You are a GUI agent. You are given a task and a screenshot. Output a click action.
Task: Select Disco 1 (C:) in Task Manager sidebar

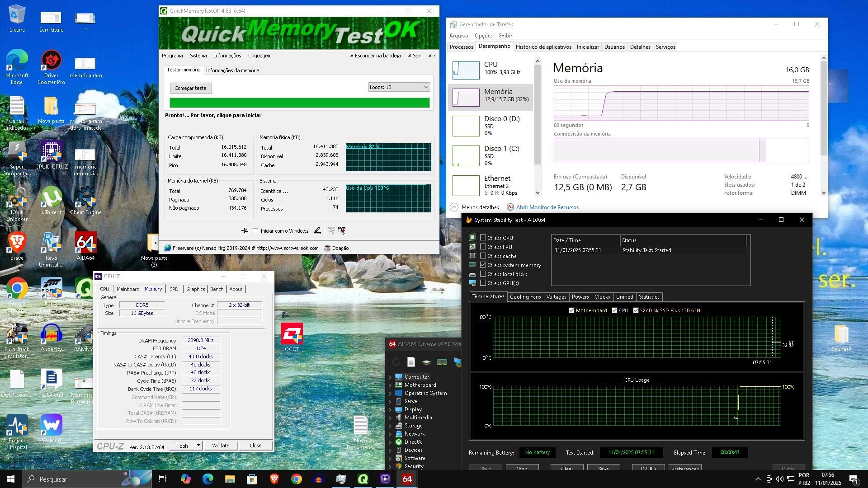pos(491,155)
